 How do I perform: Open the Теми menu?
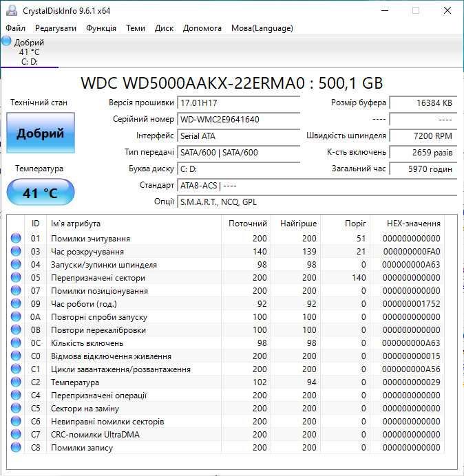(136, 28)
